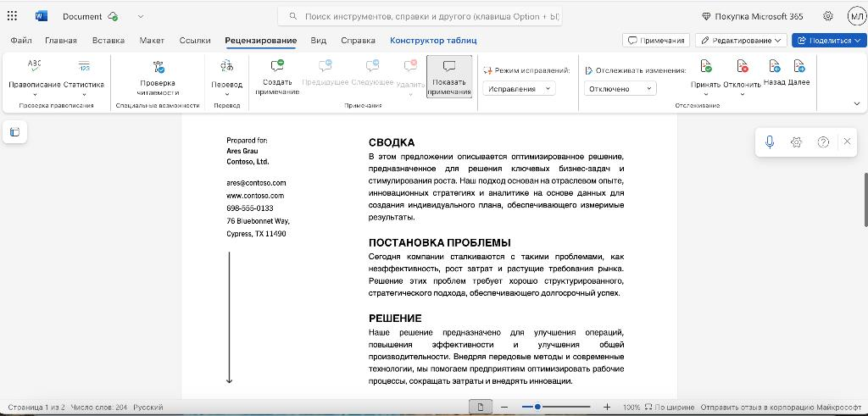Click the Поделиться button
868x416 pixels.
[x=829, y=41]
